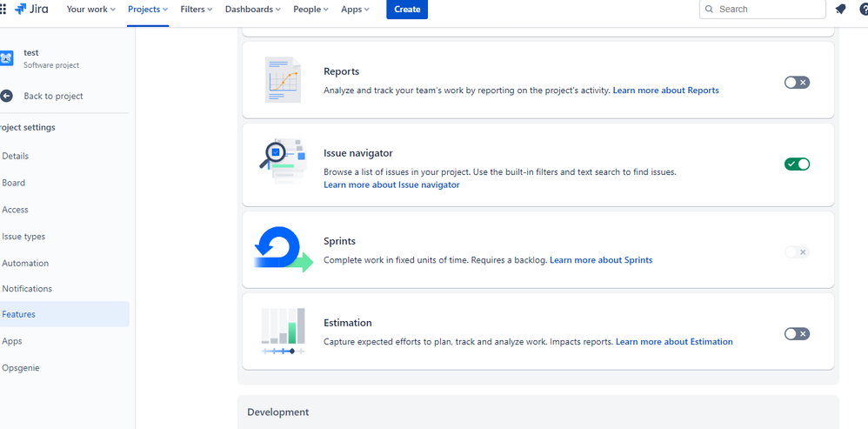Open Notifications settings
868x429 pixels.
coord(64,288)
